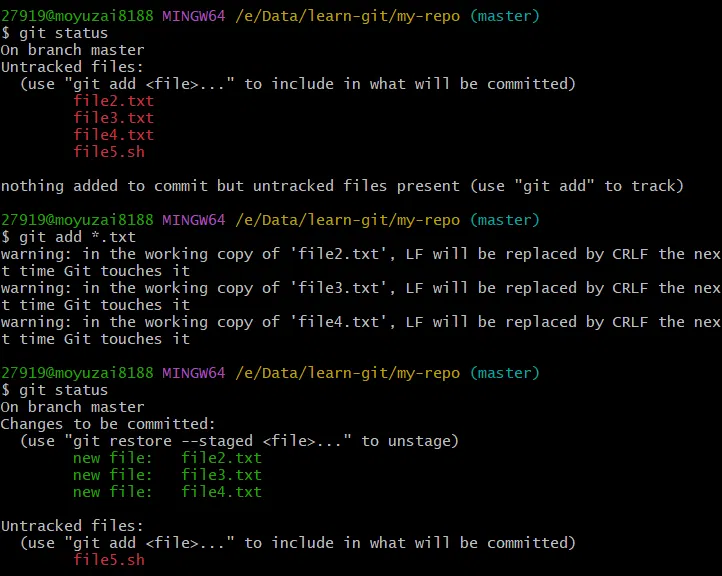Screen dimensions: 722x576
Task: Click red untracked file2.txt entry
Action: (x=113, y=101)
